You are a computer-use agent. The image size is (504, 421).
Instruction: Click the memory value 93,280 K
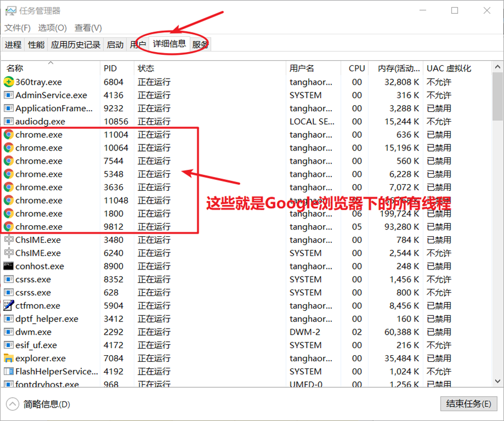[402, 227]
